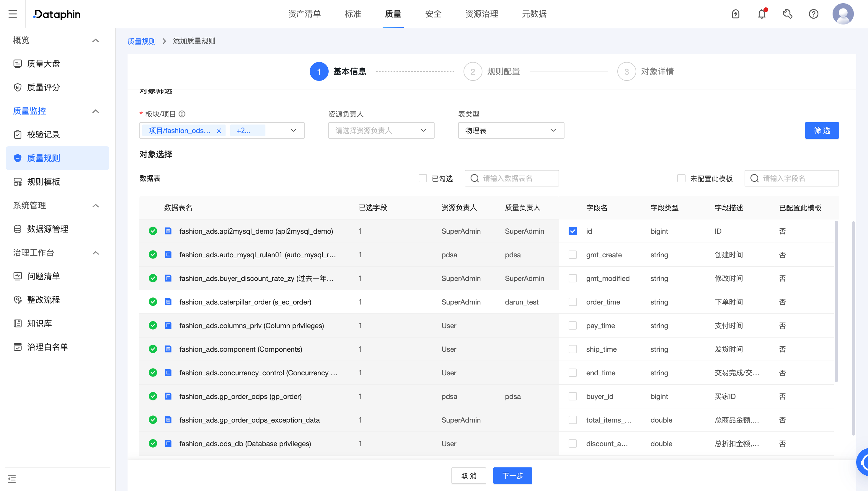Collapse sidebar using bottom-left icon

pos(12,479)
